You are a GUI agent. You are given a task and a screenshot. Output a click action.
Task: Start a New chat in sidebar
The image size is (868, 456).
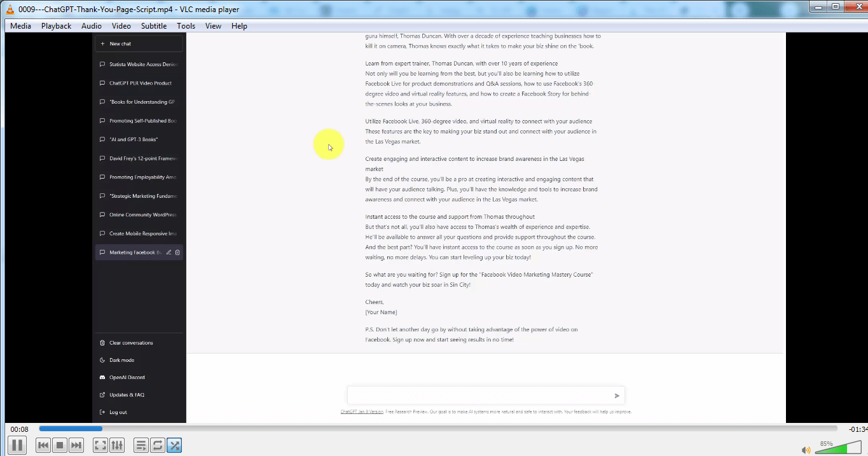coord(139,44)
